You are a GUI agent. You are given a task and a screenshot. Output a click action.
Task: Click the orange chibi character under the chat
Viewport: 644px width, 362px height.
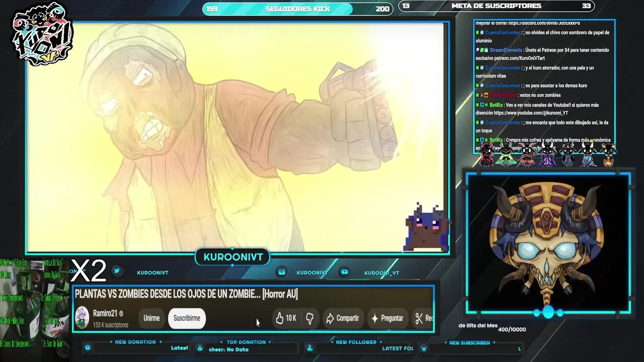(x=609, y=155)
